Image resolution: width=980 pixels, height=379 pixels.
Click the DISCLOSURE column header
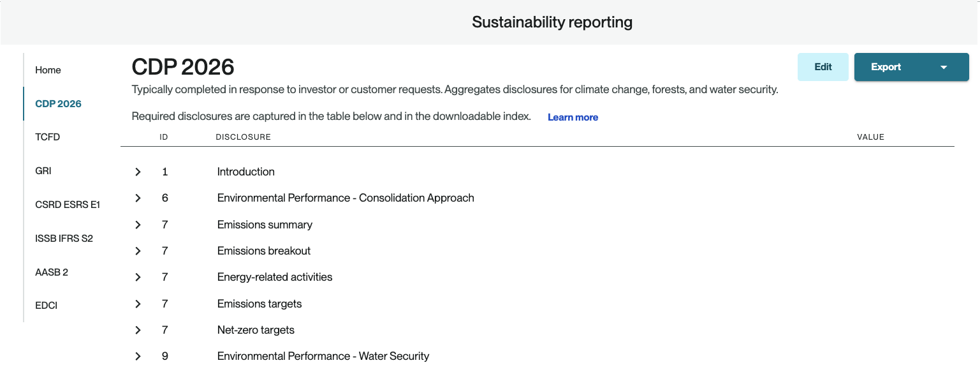click(243, 137)
